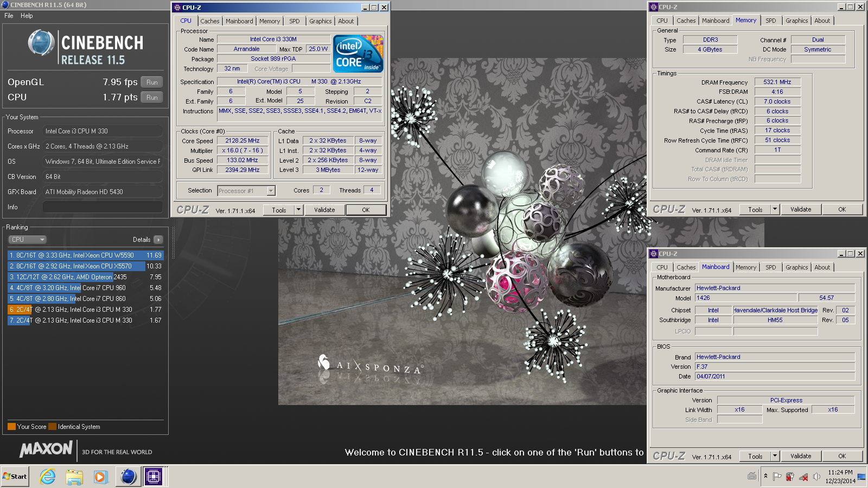The image size is (868, 488).
Task: Click the CPU-Z title bar icon in front window
Action: (x=176, y=8)
